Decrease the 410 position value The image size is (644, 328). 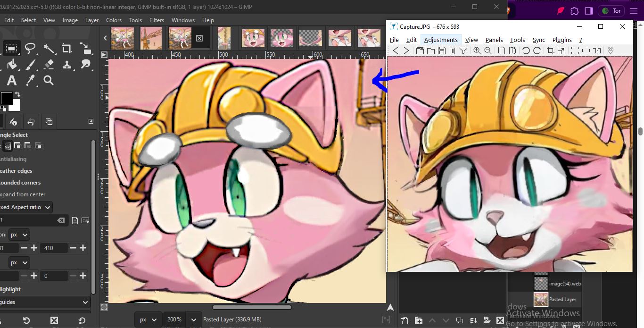(x=73, y=248)
